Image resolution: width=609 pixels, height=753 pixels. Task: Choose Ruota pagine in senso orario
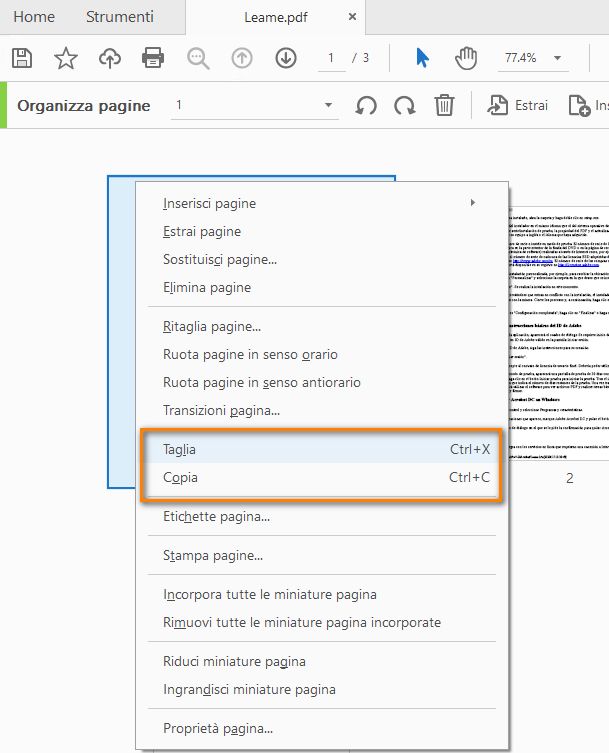[322, 354]
